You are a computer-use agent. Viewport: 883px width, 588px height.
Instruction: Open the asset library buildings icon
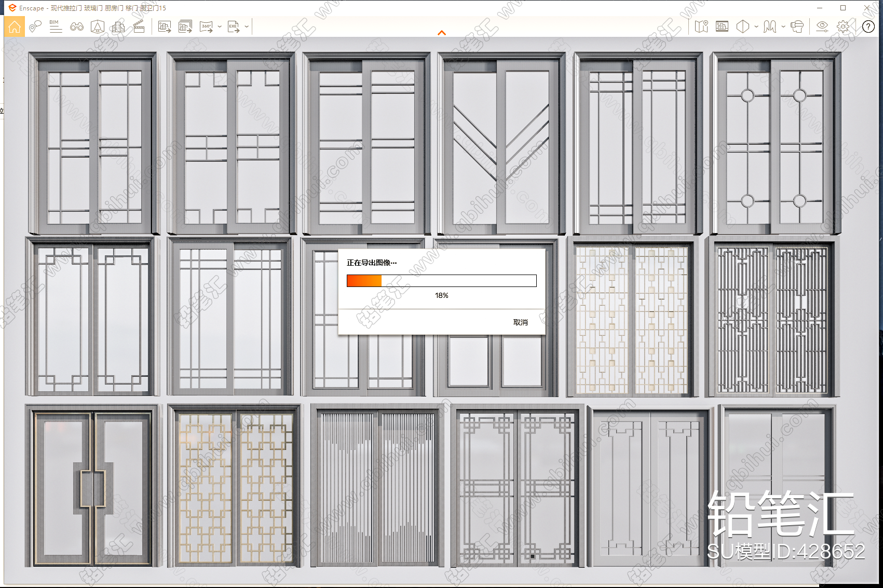click(118, 26)
